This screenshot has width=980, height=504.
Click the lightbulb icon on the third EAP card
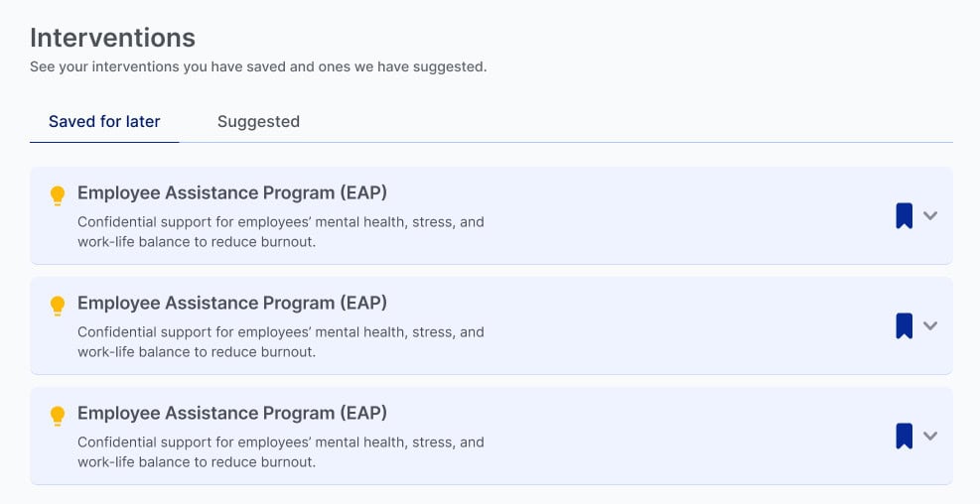pyautogui.click(x=58, y=416)
